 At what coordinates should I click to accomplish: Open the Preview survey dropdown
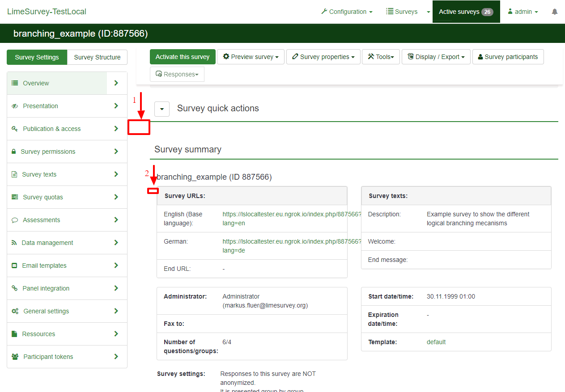click(x=251, y=57)
